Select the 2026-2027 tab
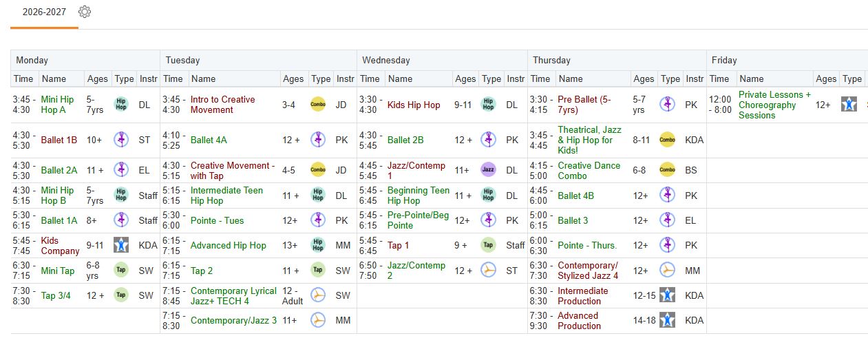 pyautogui.click(x=44, y=12)
